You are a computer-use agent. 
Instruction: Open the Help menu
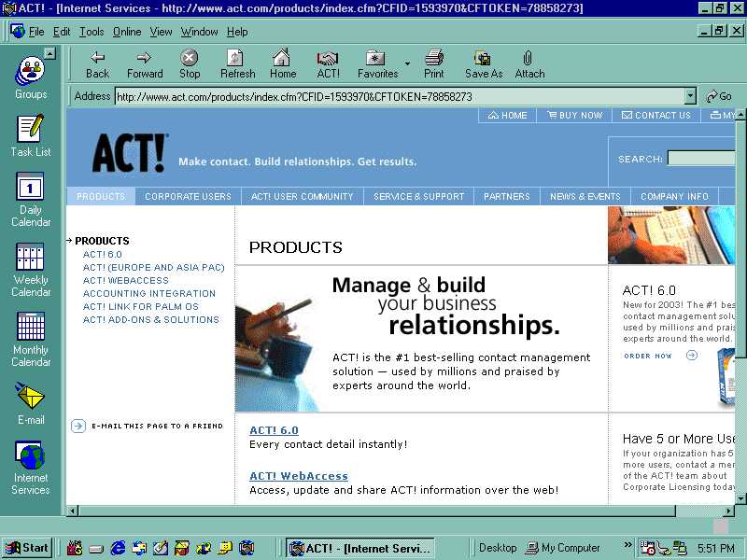[x=237, y=32]
